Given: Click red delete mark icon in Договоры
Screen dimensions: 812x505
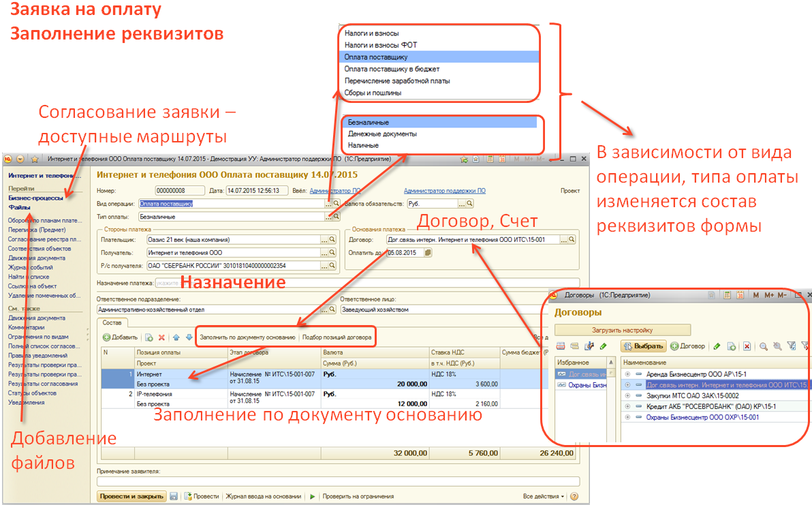Looking at the screenshot, I should [x=747, y=346].
